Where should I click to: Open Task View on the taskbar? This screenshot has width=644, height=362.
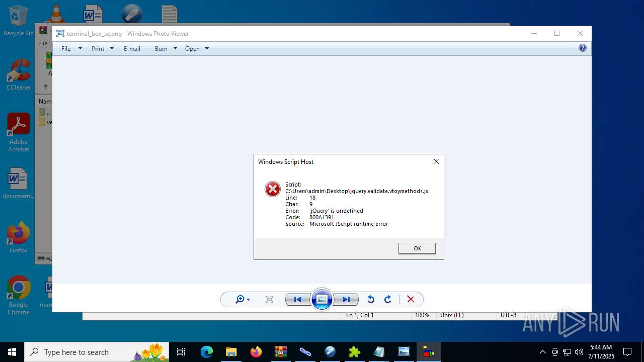(x=182, y=352)
